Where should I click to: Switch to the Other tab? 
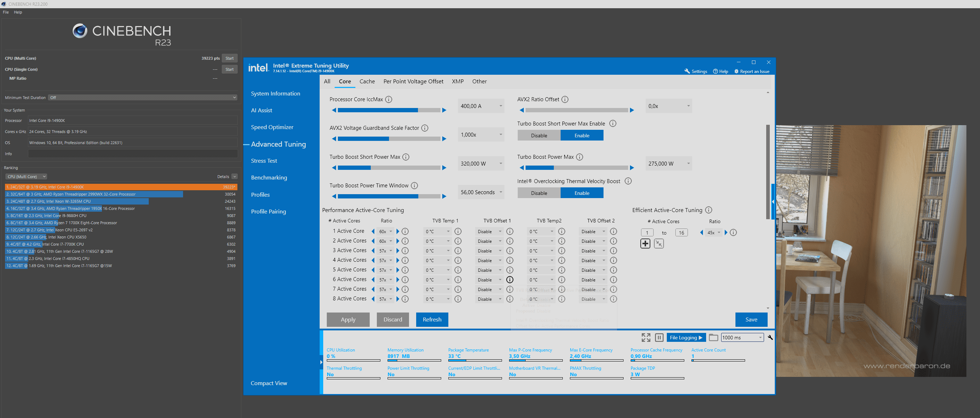tap(479, 82)
